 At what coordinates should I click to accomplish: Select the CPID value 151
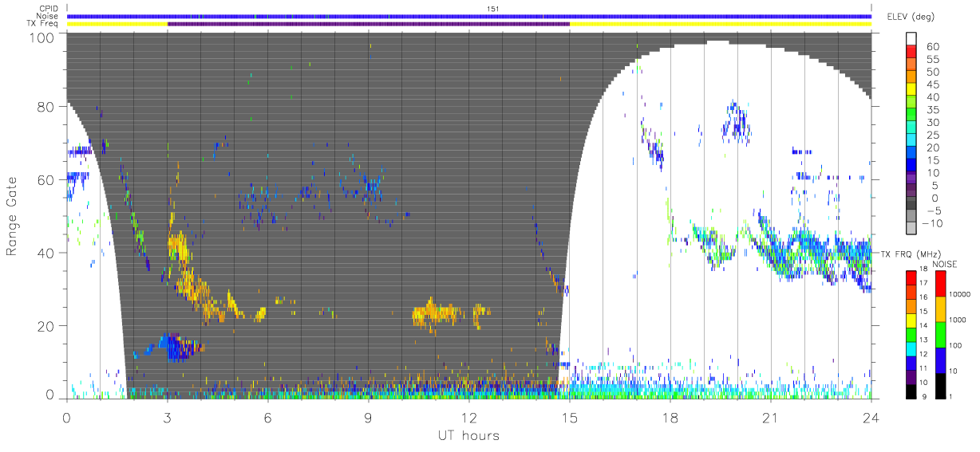(x=492, y=9)
